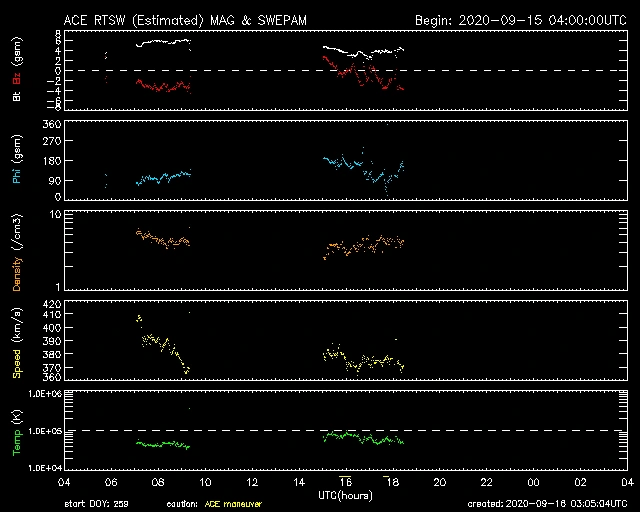The image size is (640, 512).
Task: Click the 360 tick label on Phi axis
Action: (51, 124)
